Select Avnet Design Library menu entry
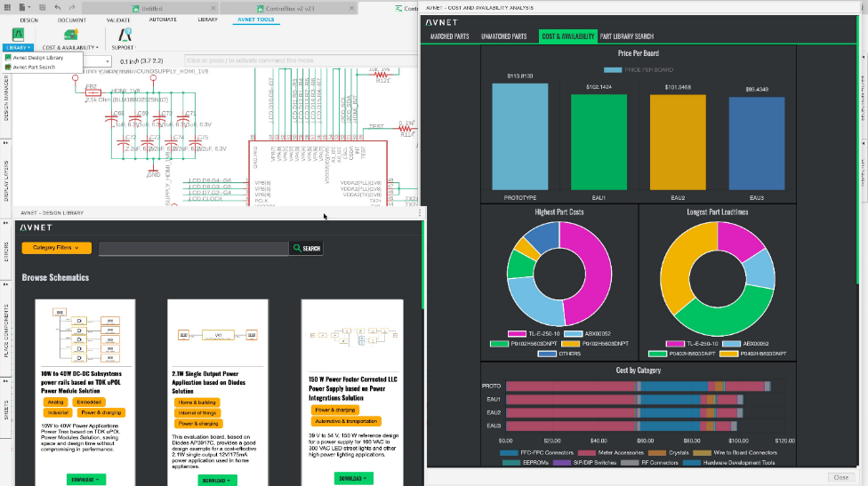 [38, 58]
